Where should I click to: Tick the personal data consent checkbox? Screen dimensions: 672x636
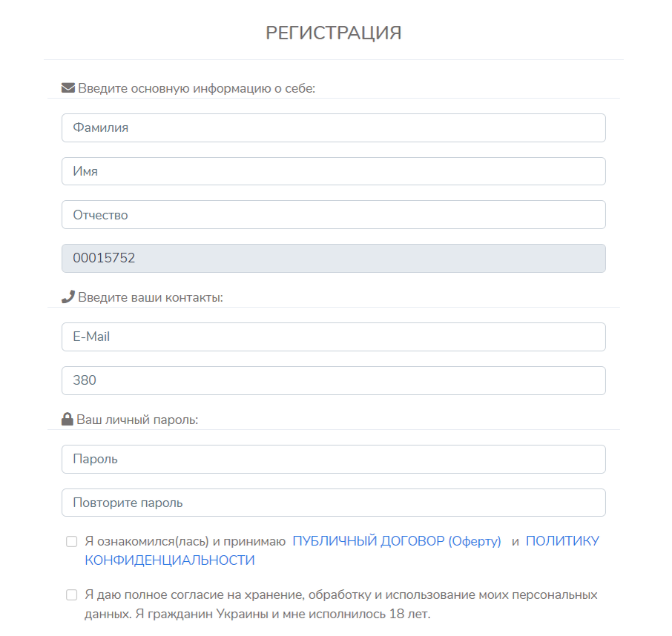click(x=72, y=594)
